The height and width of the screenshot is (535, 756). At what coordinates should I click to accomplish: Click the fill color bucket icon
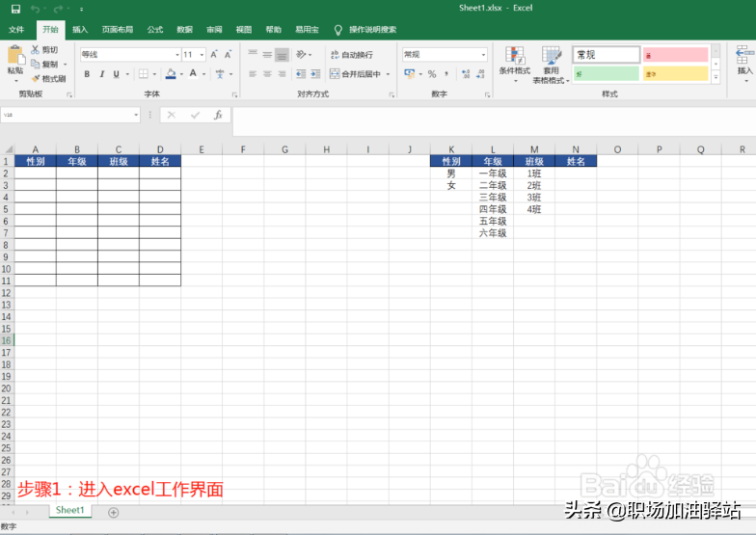(x=171, y=73)
